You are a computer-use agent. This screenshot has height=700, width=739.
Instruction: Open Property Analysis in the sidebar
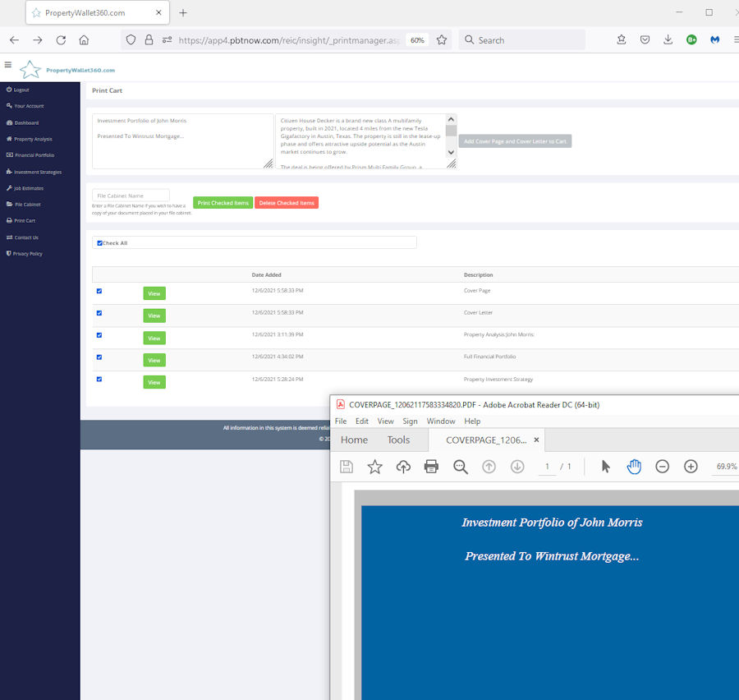pos(30,139)
